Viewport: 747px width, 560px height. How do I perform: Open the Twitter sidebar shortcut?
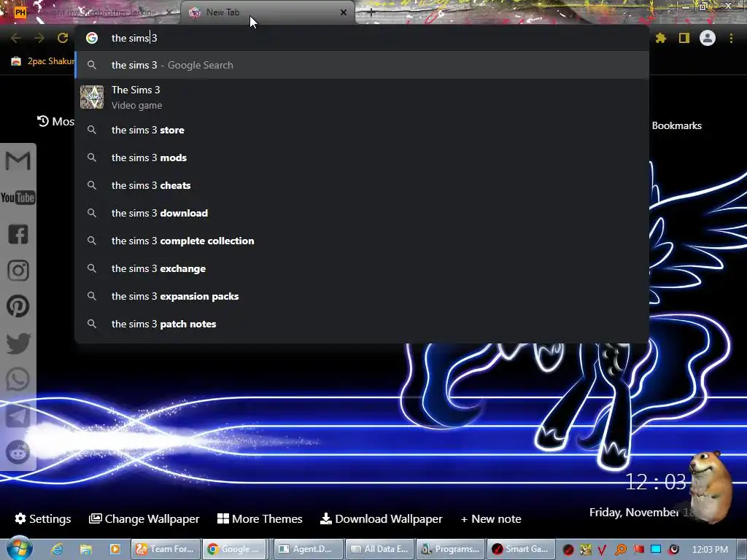pyautogui.click(x=18, y=343)
